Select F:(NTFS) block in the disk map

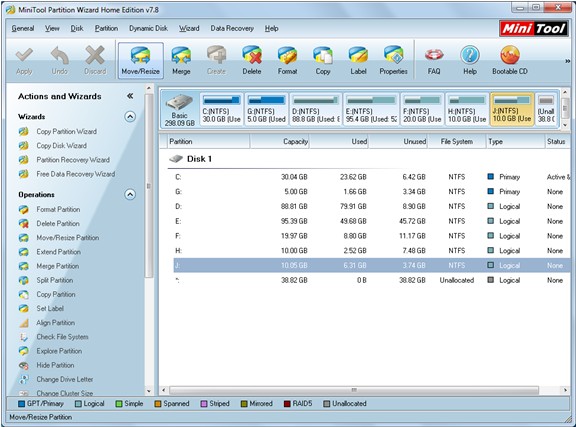tap(422, 110)
